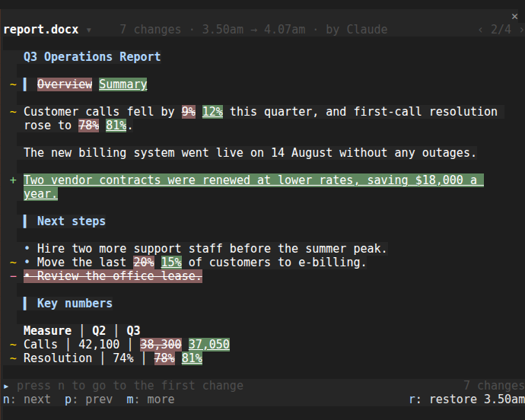This screenshot has height=420, width=525.
Task: Click the inserted '15%' value
Action: tap(171, 262)
